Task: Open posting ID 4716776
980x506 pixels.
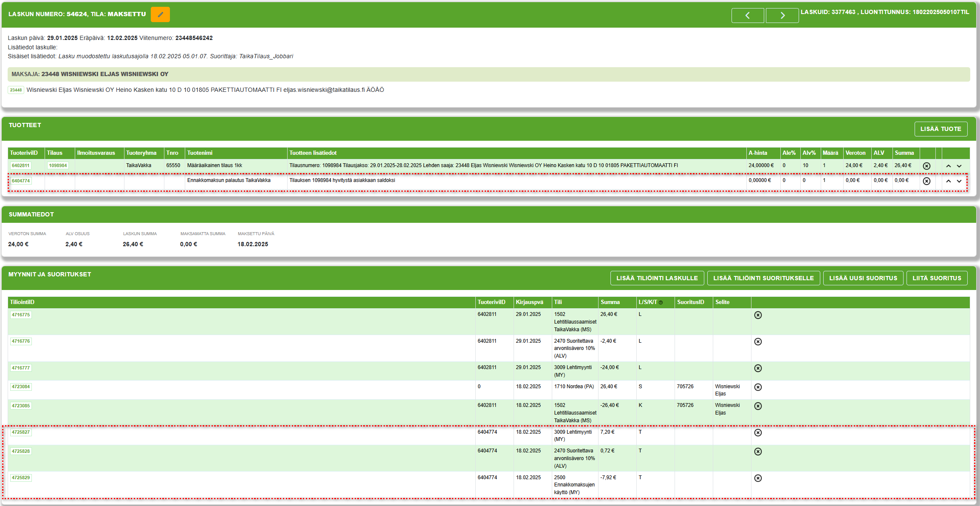Action: pos(21,341)
